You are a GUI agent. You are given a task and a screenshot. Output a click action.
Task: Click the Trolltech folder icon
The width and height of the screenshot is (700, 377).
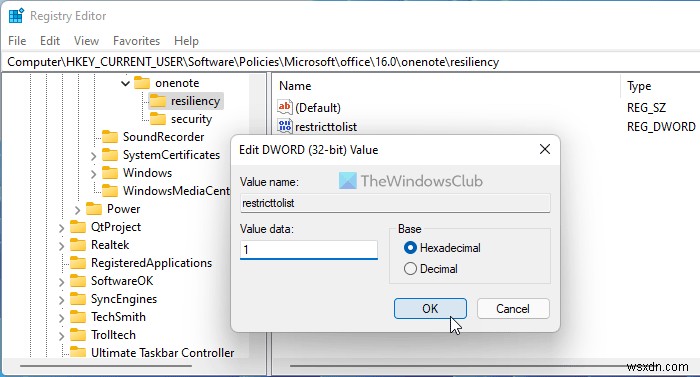pyautogui.click(x=78, y=335)
